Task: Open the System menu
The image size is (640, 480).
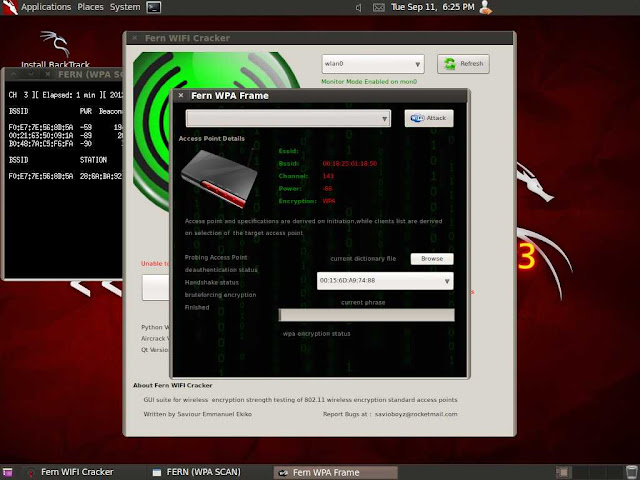Action: tap(125, 7)
